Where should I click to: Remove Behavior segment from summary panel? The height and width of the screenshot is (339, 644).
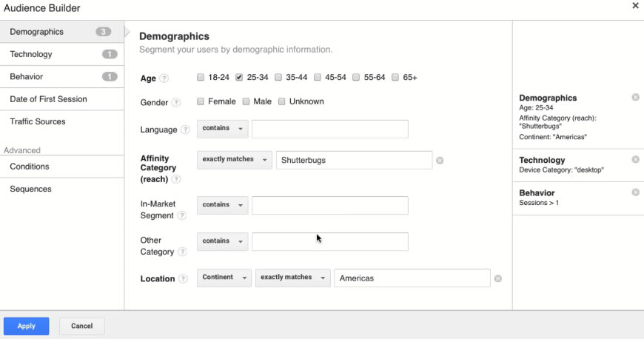click(x=635, y=192)
